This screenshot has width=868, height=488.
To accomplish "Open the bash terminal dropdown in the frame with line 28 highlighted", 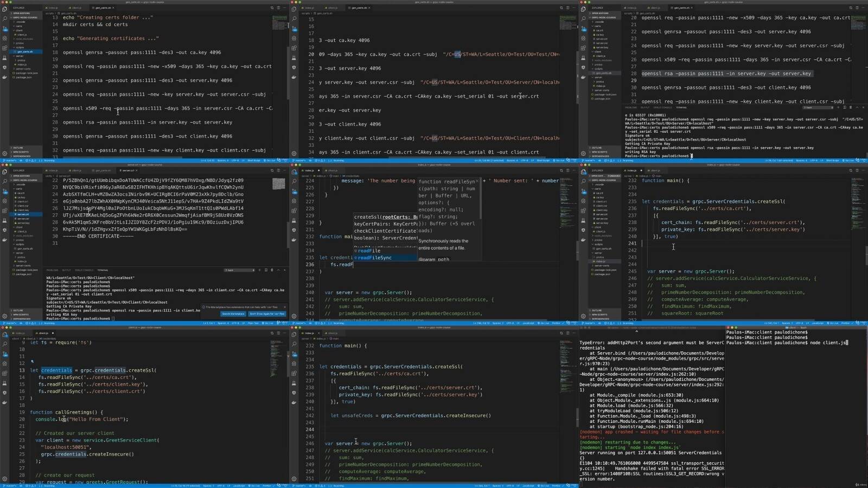I will (x=818, y=107).
